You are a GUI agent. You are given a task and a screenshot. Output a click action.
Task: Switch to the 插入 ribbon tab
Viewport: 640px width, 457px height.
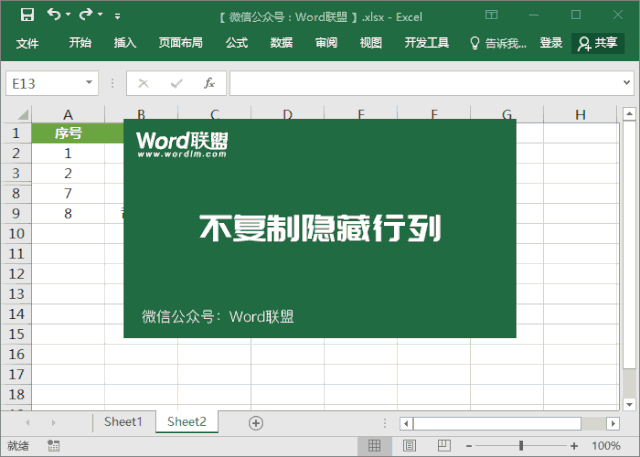125,42
